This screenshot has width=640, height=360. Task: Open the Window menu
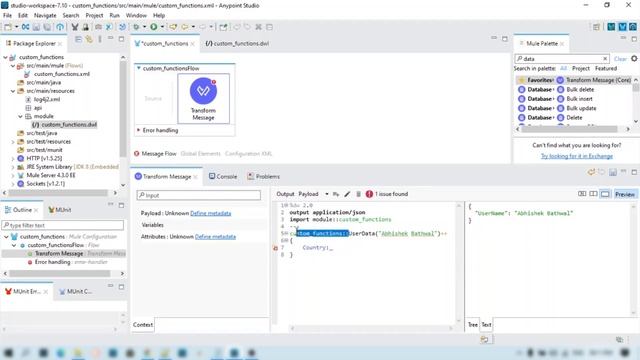(136, 15)
